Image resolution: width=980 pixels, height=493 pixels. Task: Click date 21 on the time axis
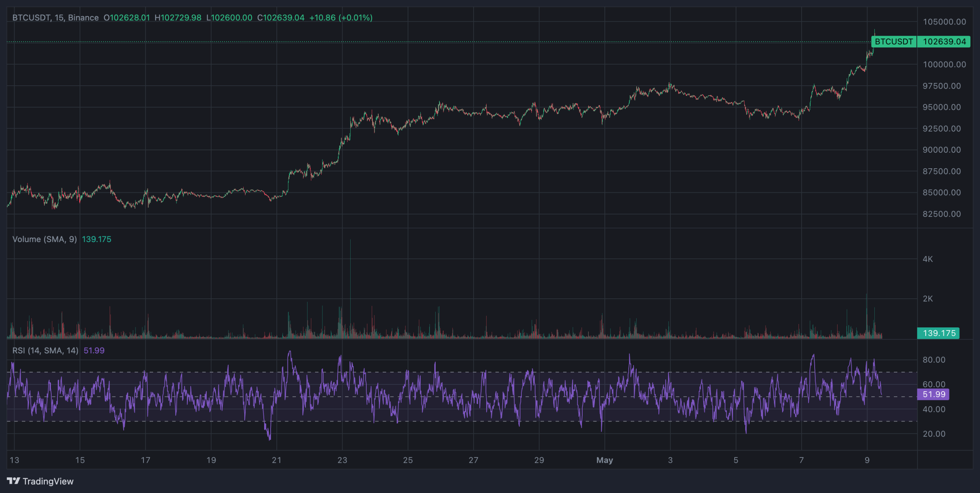[x=276, y=460]
